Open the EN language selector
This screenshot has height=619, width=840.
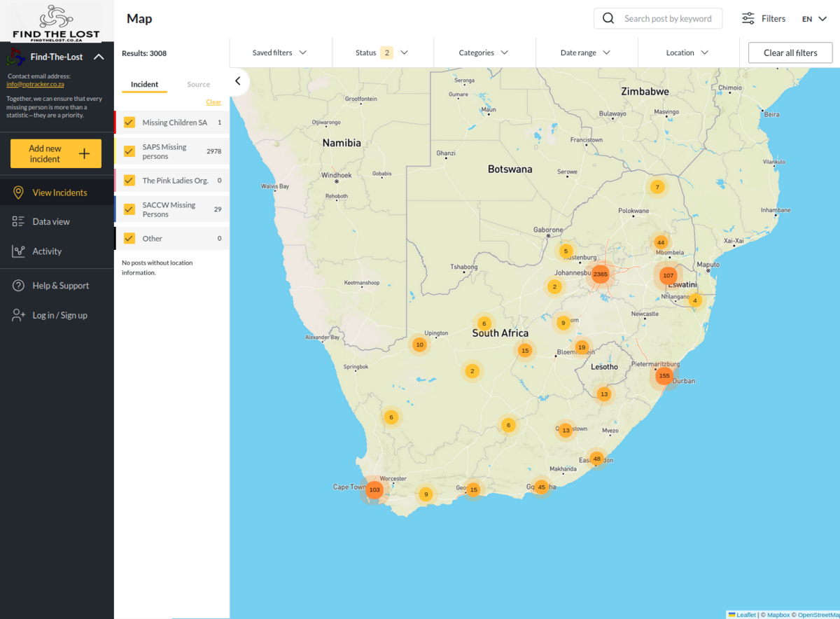pyautogui.click(x=814, y=19)
